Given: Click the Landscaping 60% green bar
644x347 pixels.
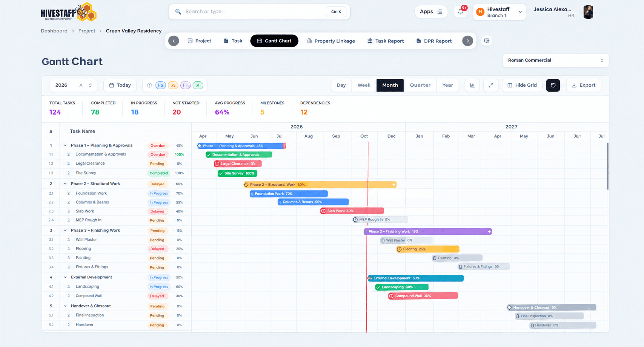Looking at the screenshot, I should tap(402, 287).
